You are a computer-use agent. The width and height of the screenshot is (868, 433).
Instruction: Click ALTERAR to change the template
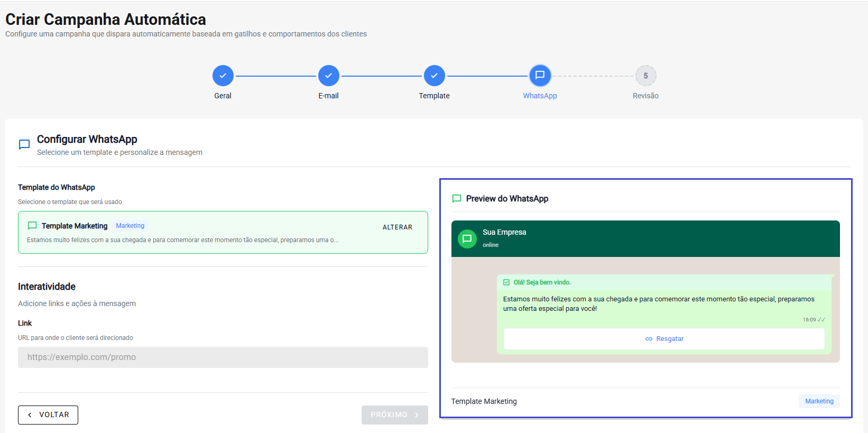[x=397, y=227]
